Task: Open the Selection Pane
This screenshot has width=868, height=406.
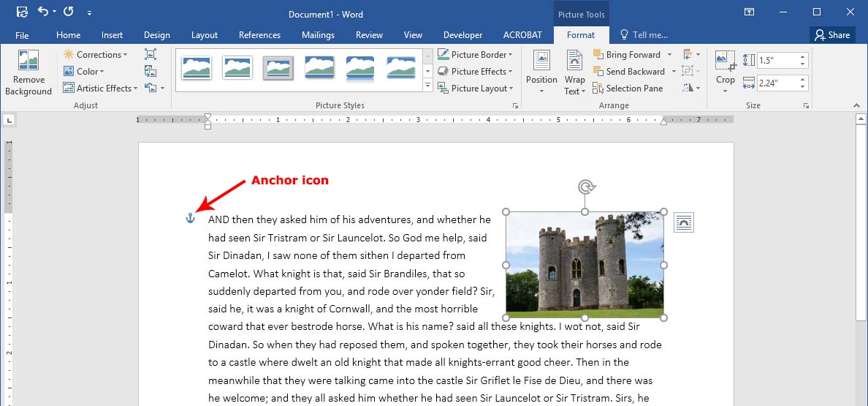Action: 628,88
